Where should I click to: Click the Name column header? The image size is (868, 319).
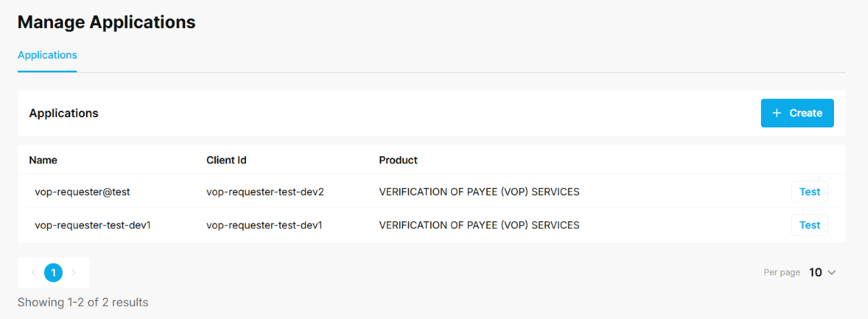(43, 160)
